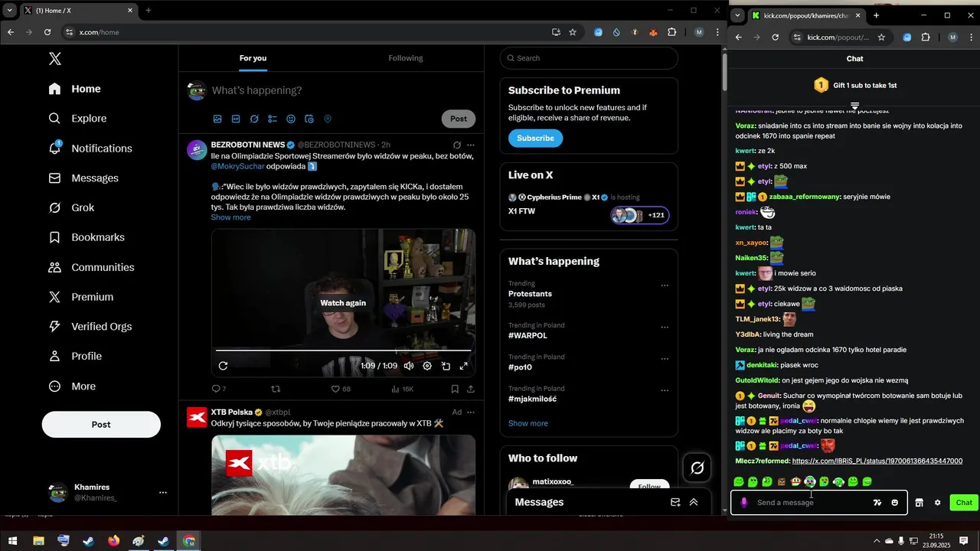Add a poll to the post
980x551 pixels.
273,119
